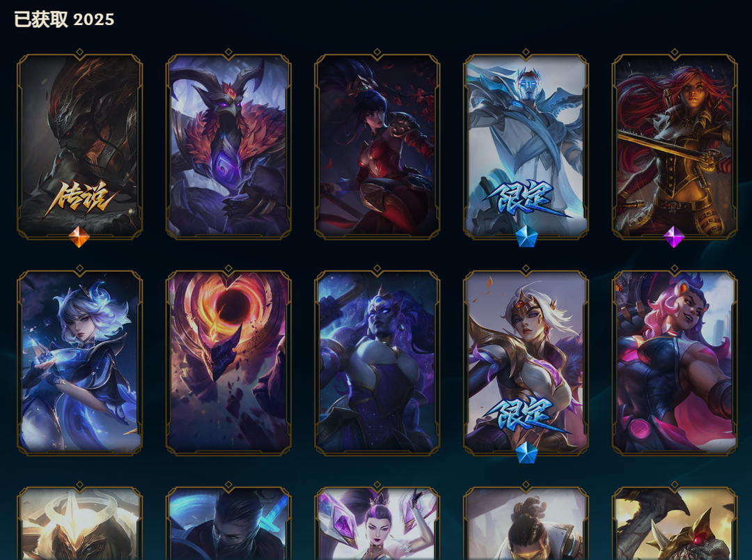
Task: Open the purple horned feathered bird skin card
Action: click(x=228, y=146)
